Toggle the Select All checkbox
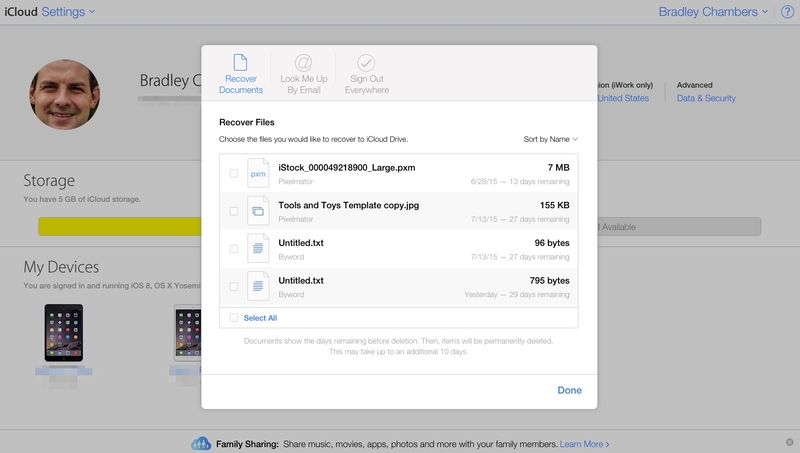Viewport: 800px width, 453px height. [x=234, y=318]
